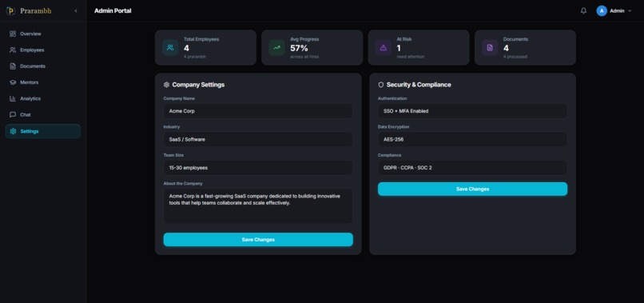Expand the Admin account dropdown arrow
Viewport: 644px width, 303px height.
click(630, 11)
